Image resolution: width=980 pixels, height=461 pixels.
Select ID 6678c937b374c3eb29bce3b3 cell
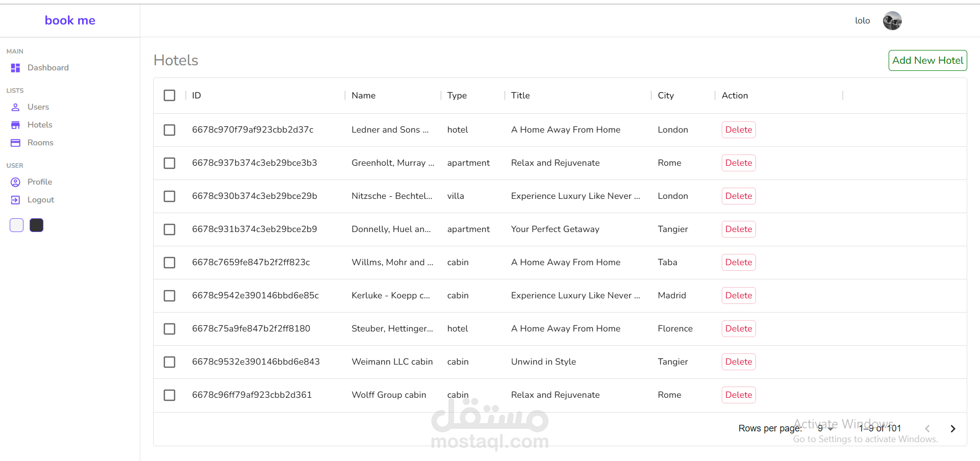(254, 163)
